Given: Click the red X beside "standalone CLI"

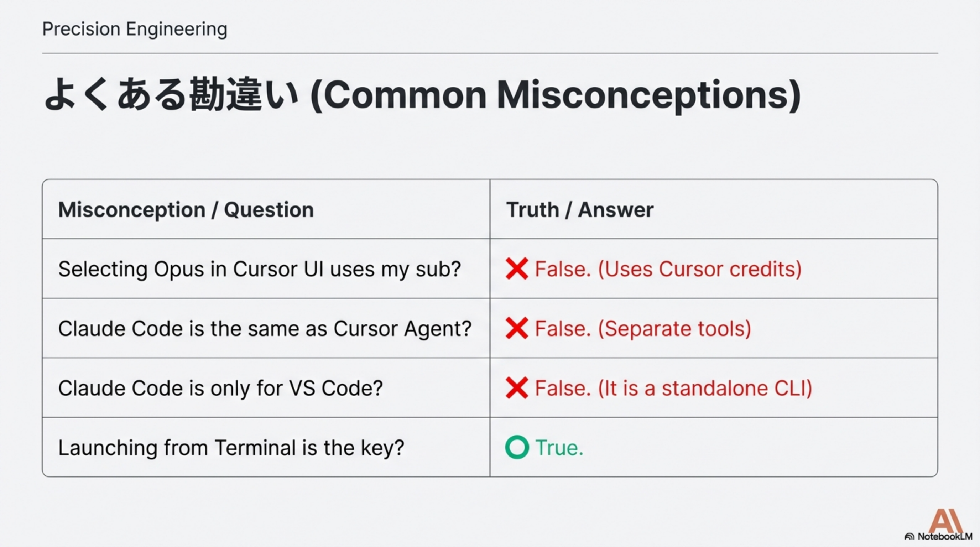Looking at the screenshot, I should point(517,388).
